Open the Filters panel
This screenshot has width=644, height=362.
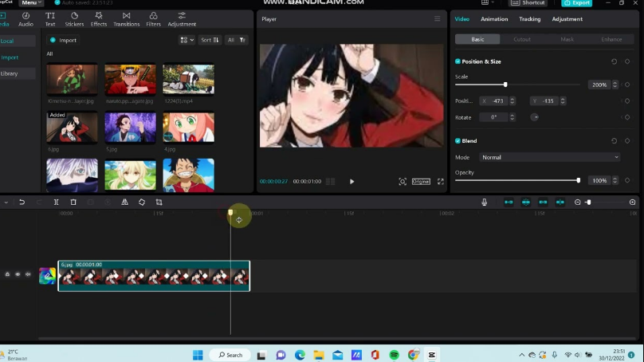point(153,19)
